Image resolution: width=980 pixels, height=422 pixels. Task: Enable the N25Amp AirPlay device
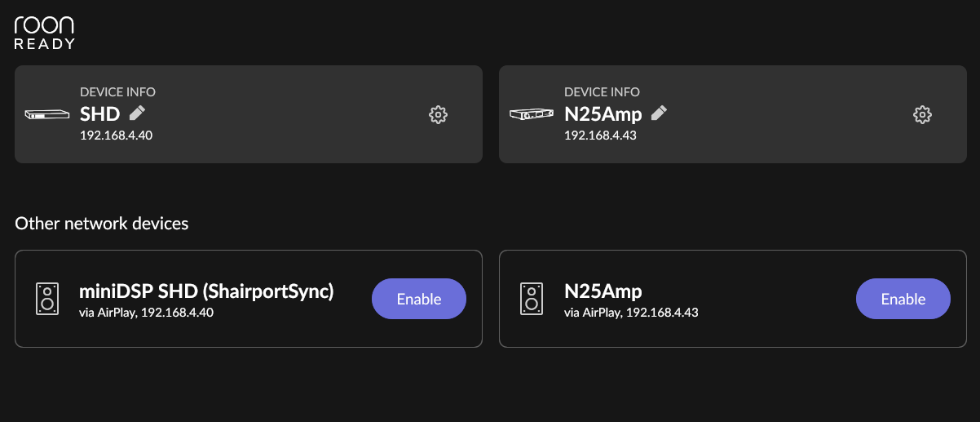[x=903, y=299]
